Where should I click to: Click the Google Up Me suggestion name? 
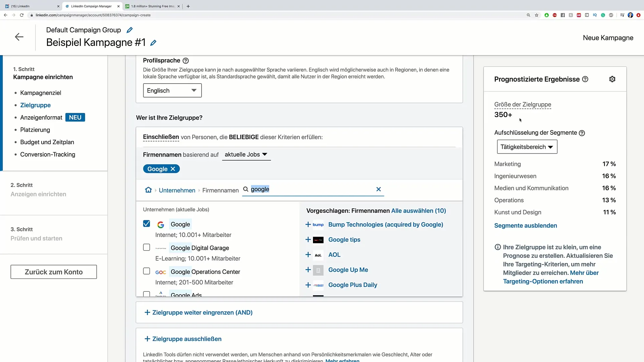click(x=348, y=270)
